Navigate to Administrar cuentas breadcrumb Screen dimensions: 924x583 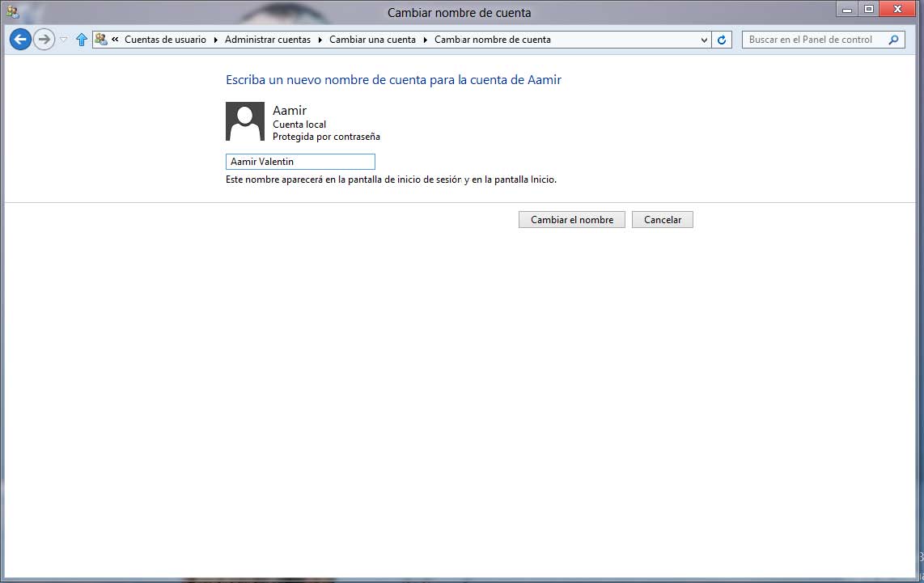[267, 40]
